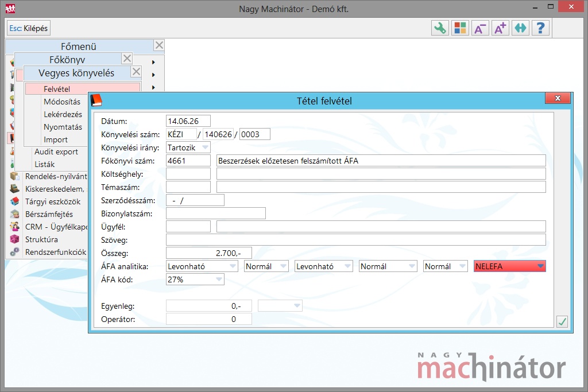The width and height of the screenshot is (588, 392).
Task: Click the Kiskereskedelem cash register icon
Action: pos(14,188)
